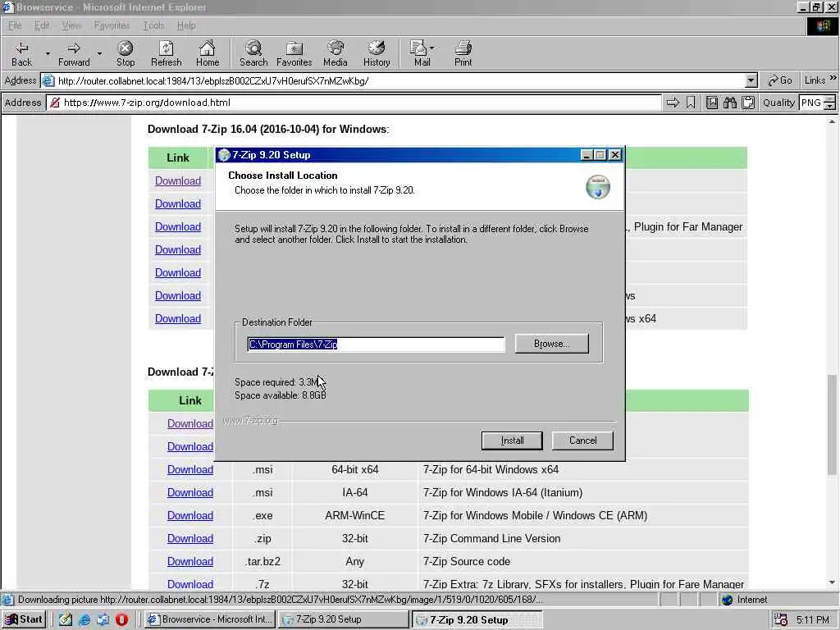840x630 pixels.
Task: Print the page via Print icon
Action: [x=463, y=53]
